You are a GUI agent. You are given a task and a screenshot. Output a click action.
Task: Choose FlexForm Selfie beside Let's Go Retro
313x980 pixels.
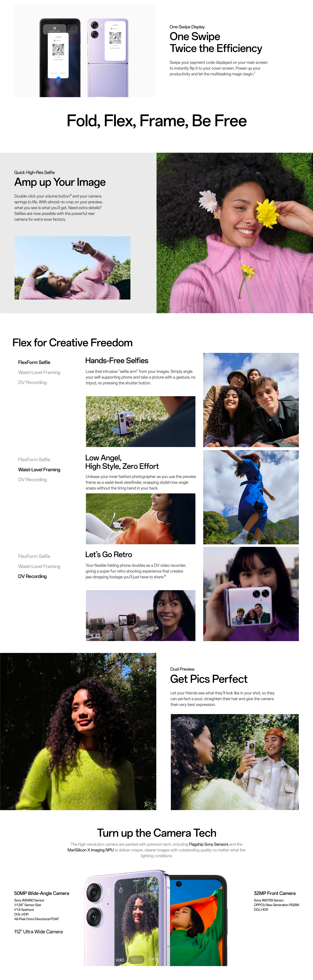click(34, 556)
